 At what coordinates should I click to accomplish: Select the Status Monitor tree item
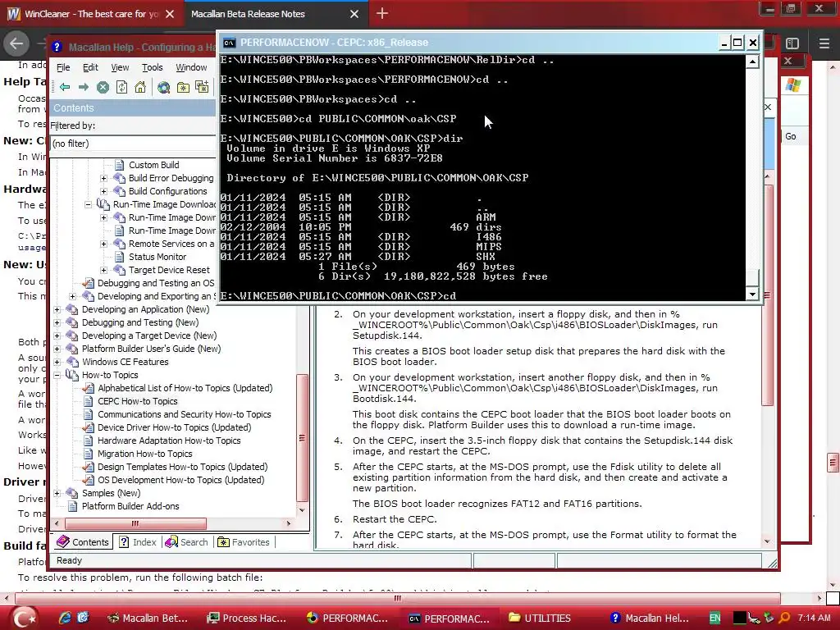pos(157,257)
